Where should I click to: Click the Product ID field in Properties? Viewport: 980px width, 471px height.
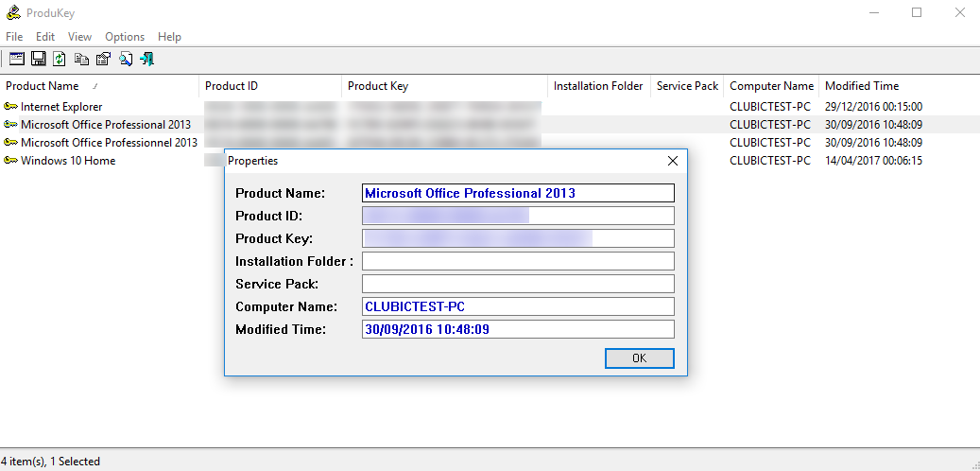click(518, 216)
